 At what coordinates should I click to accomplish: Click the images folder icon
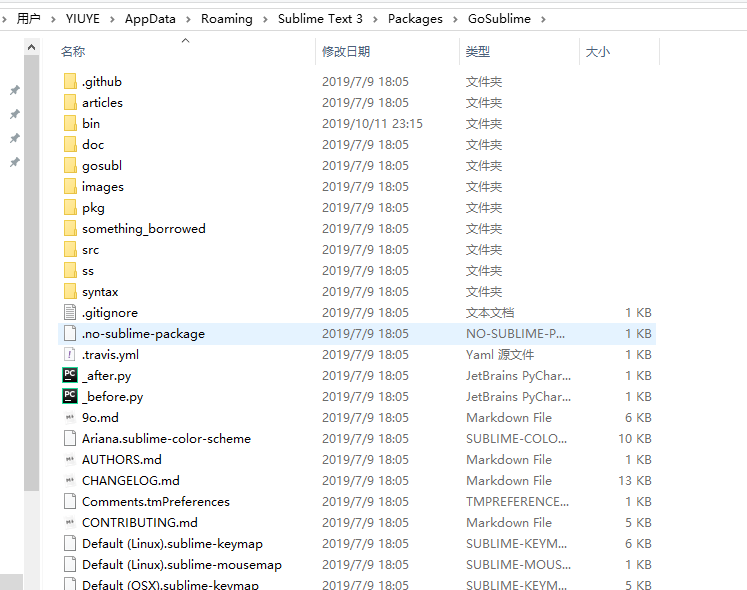coord(70,186)
